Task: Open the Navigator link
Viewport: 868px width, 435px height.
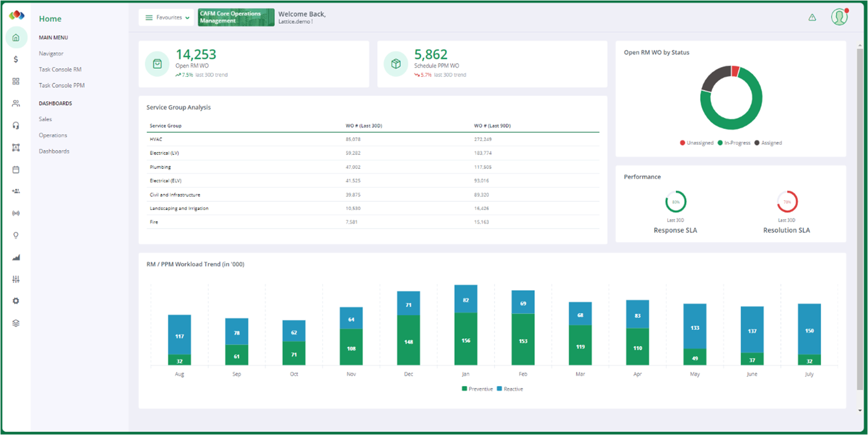Action: tap(51, 54)
